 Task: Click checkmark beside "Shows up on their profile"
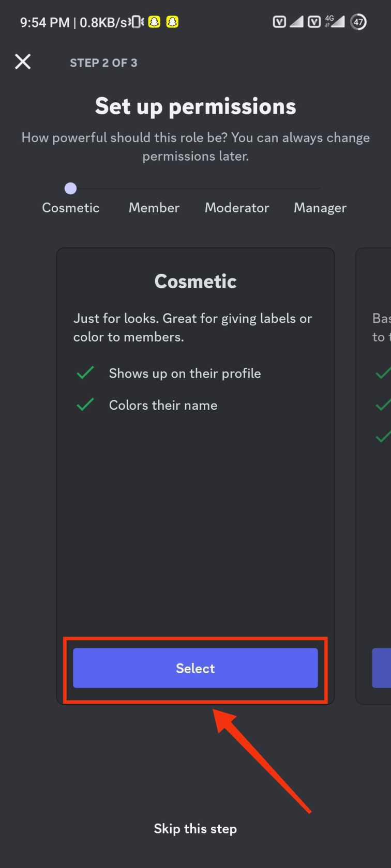coord(85,373)
